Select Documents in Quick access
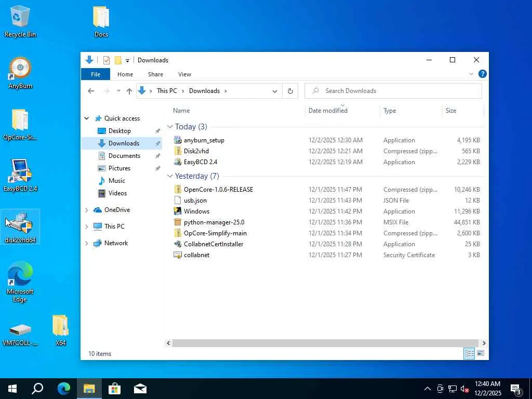The height and width of the screenshot is (399, 532). (x=124, y=156)
